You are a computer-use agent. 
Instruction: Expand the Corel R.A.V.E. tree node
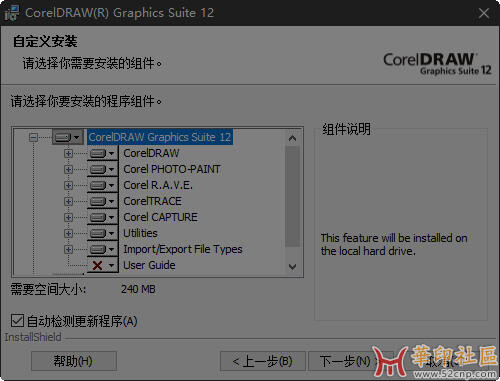[x=68, y=185]
